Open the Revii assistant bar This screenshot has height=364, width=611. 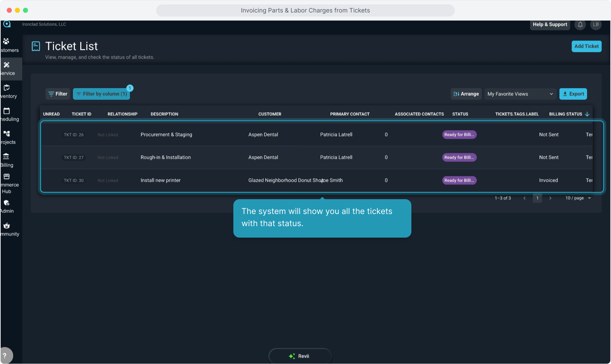click(x=300, y=356)
